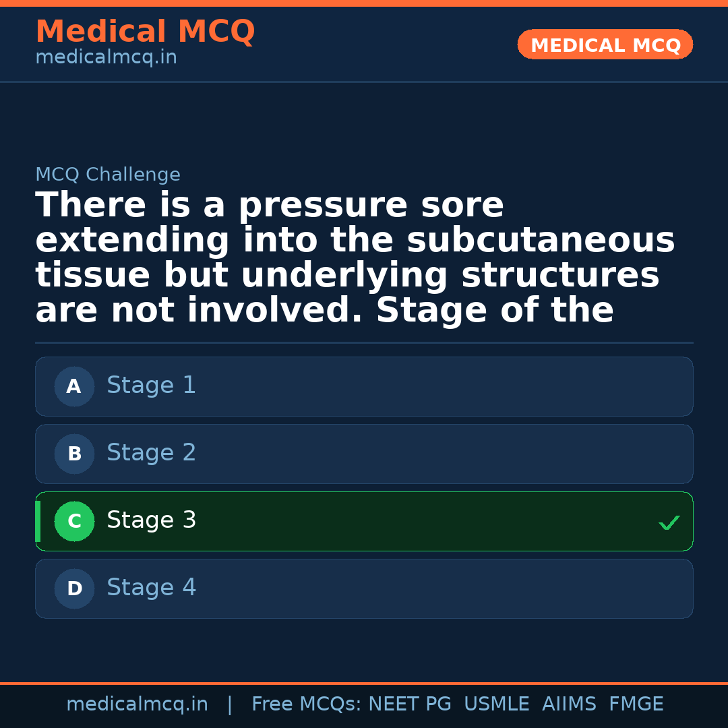This screenshot has height=728, width=728.
Task: Click the green checkmark on Stage 3
Action: (669, 522)
